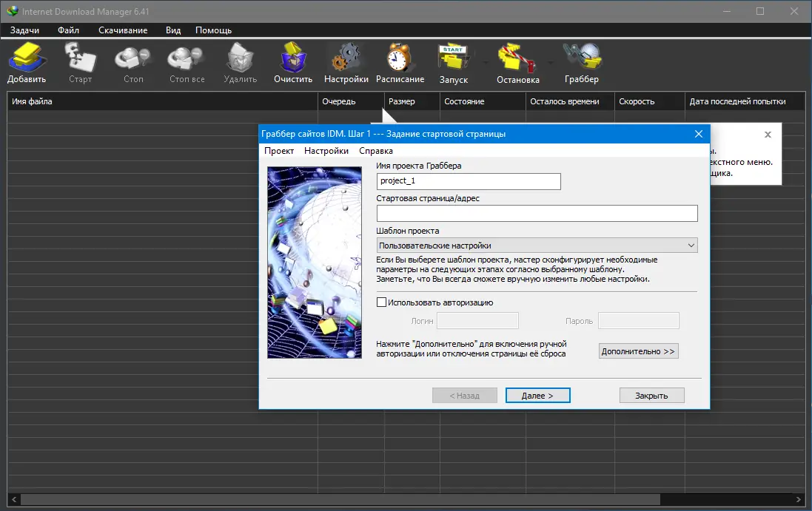Open the Помощь menu
The width and height of the screenshot is (812, 511).
(213, 30)
